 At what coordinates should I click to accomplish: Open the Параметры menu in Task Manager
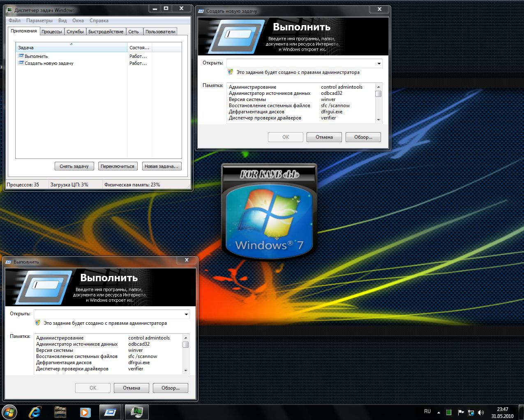pyautogui.click(x=39, y=21)
